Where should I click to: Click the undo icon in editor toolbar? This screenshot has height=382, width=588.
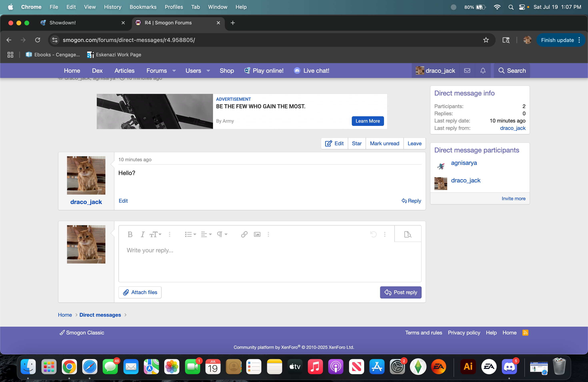pyautogui.click(x=373, y=234)
